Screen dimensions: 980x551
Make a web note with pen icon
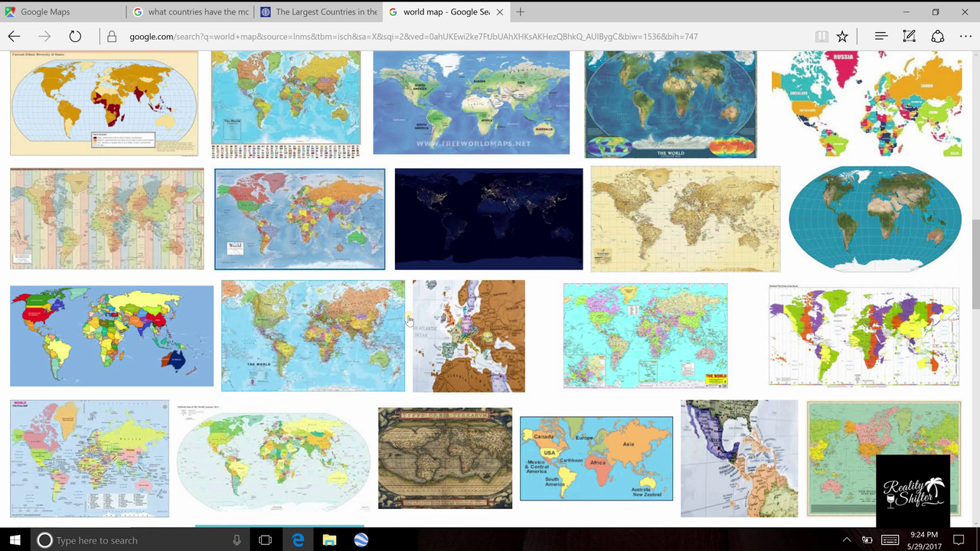(909, 36)
